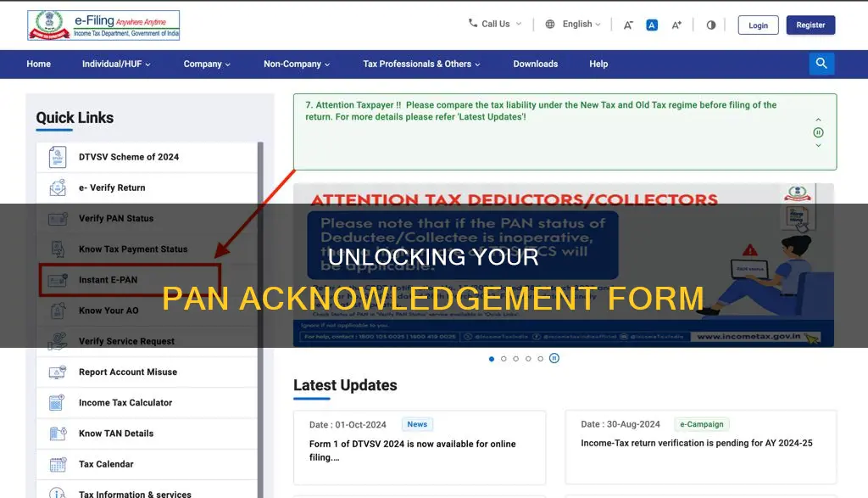
Task: Click the e-Filing Income Tax Department logo
Action: (x=103, y=25)
